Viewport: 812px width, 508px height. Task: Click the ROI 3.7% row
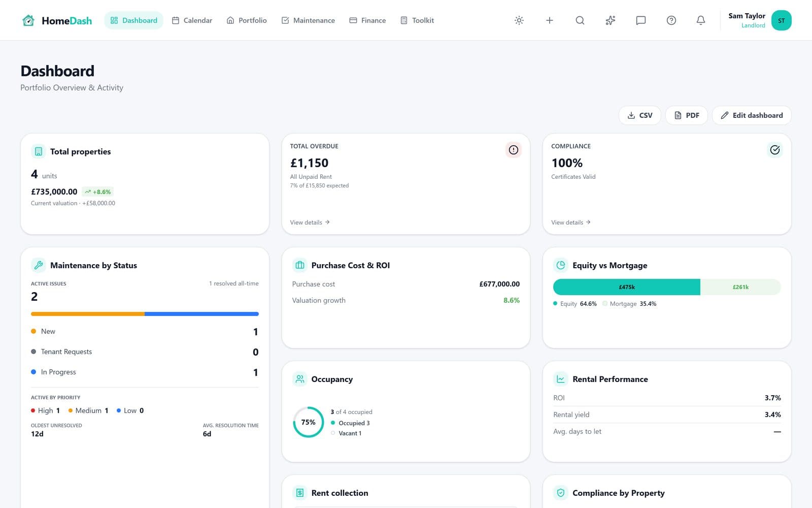[667, 398]
